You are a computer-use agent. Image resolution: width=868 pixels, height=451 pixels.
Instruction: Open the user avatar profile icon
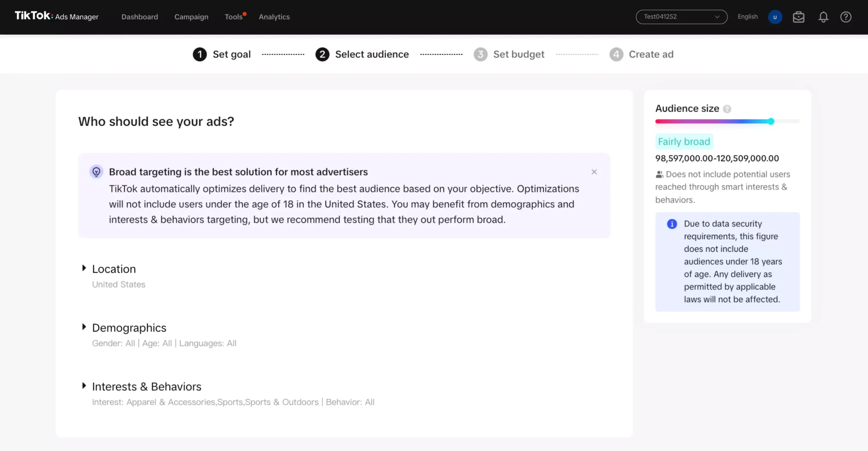click(x=775, y=17)
